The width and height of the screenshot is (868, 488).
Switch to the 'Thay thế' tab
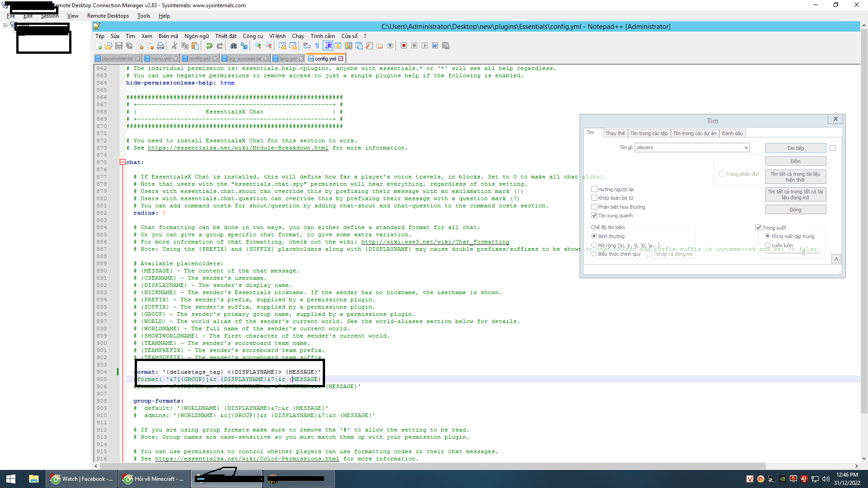615,133
